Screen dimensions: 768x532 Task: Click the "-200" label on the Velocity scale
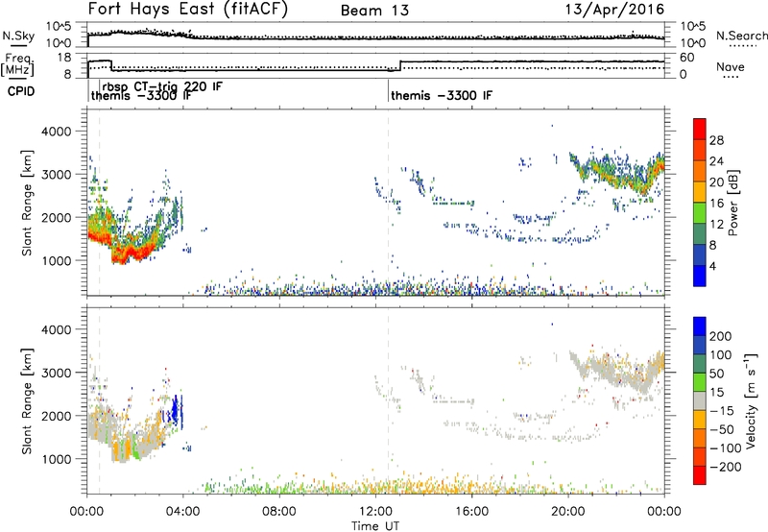[x=726, y=467]
